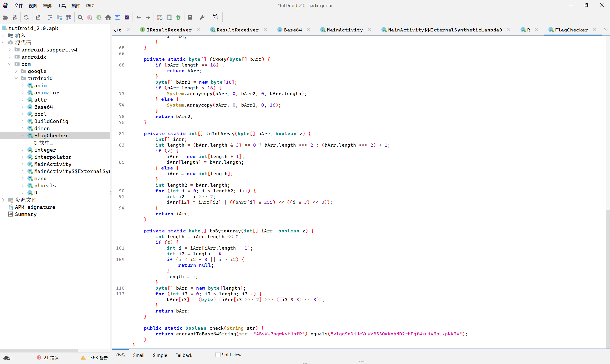This screenshot has height=364, width=610.
Task: Open the 导航 menu
Action: [47, 5]
